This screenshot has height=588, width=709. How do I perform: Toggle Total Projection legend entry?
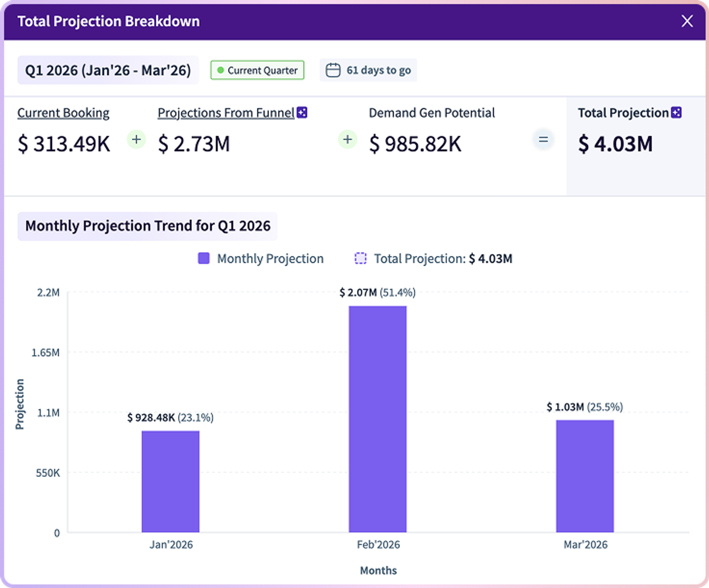433,259
